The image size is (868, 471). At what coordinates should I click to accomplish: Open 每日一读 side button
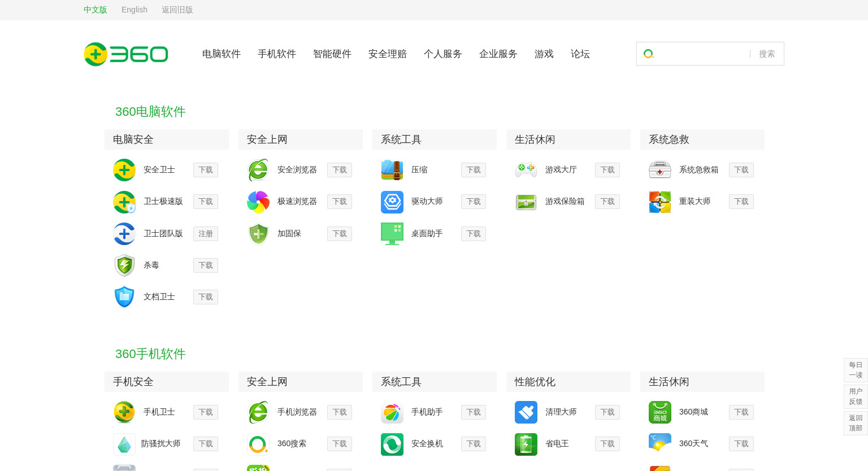point(856,370)
